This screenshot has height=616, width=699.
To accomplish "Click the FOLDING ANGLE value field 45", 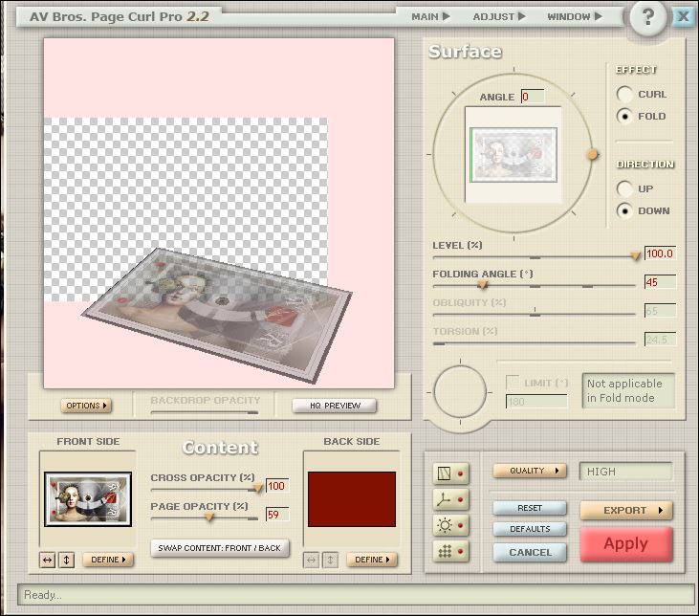I will pyautogui.click(x=660, y=282).
